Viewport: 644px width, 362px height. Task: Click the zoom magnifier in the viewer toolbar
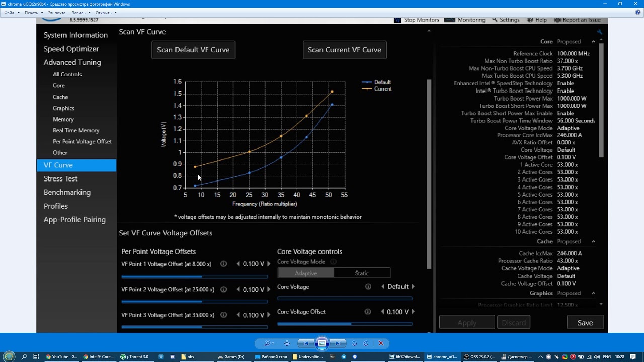coord(268,343)
